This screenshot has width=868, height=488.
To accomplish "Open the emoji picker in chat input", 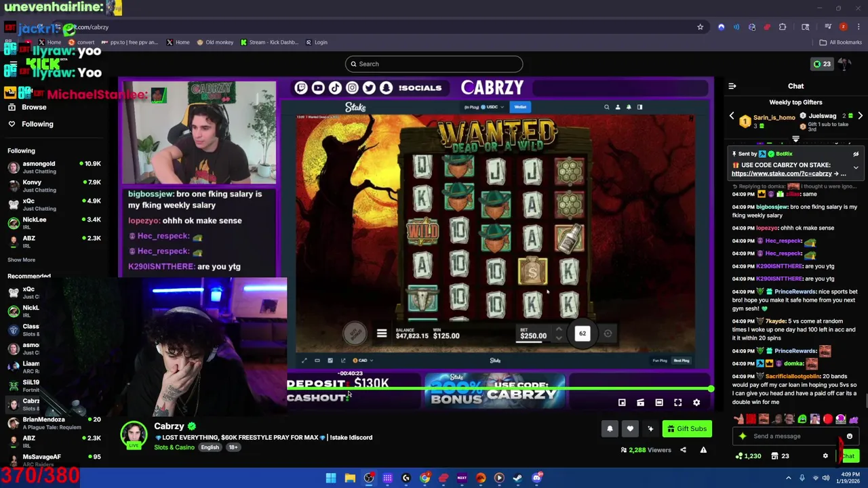I will click(850, 436).
